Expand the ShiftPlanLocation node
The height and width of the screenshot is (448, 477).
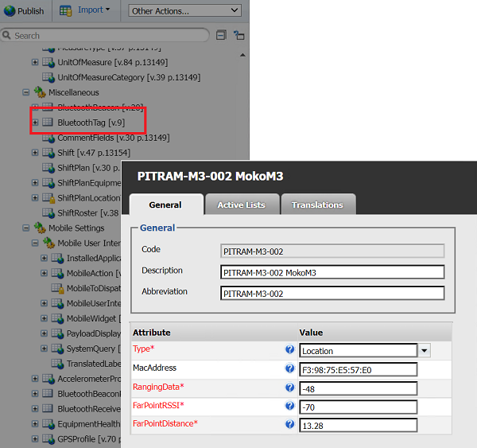click(x=35, y=197)
